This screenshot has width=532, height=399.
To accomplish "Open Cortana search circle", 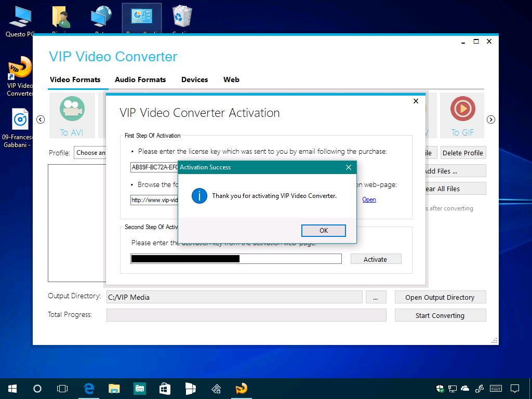I will coord(37,389).
